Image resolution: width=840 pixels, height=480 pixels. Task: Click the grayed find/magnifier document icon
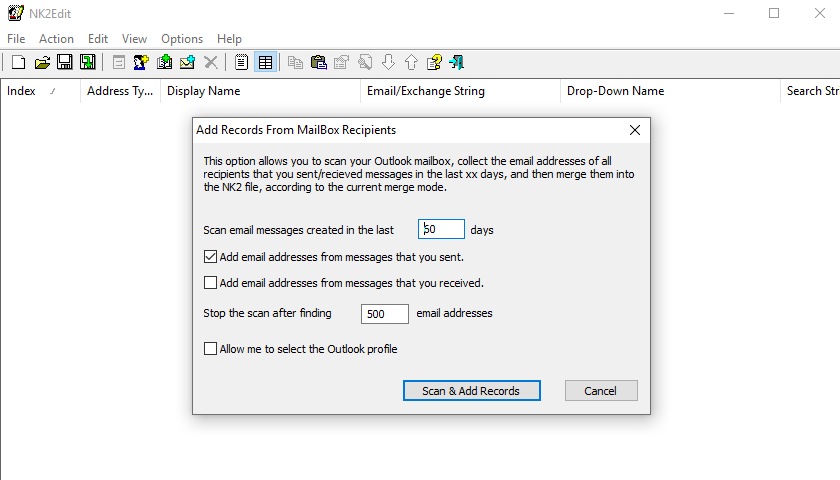pos(365,63)
